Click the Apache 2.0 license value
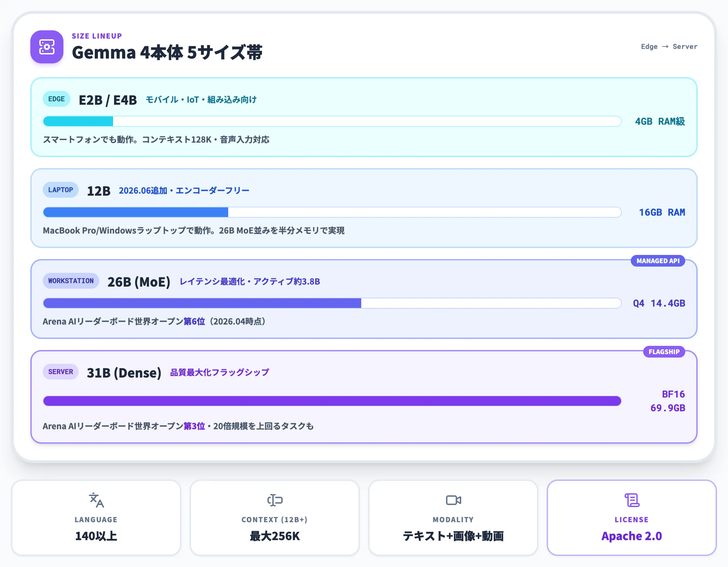This screenshot has width=728, height=567. point(632,536)
